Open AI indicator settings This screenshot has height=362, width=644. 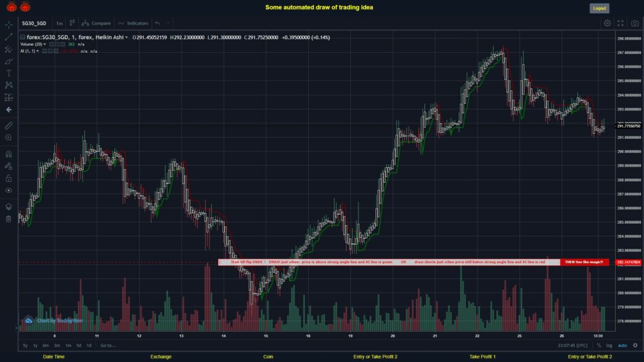tap(50, 52)
